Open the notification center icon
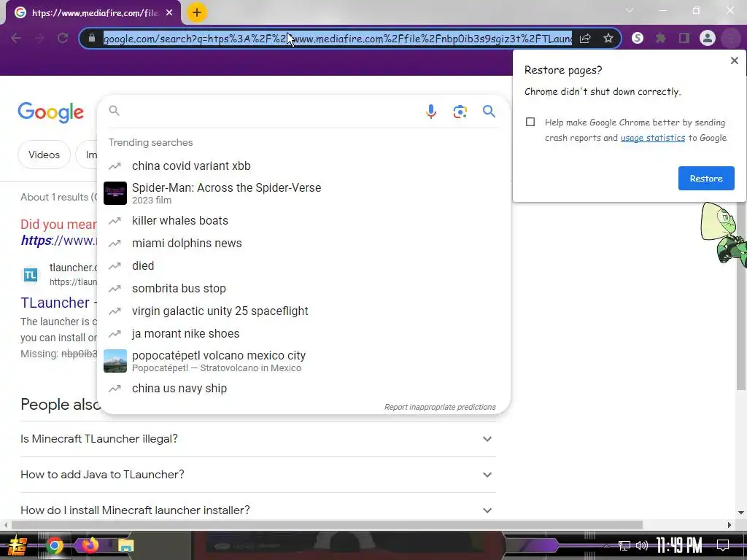Image resolution: width=747 pixels, height=560 pixels. [x=723, y=545]
